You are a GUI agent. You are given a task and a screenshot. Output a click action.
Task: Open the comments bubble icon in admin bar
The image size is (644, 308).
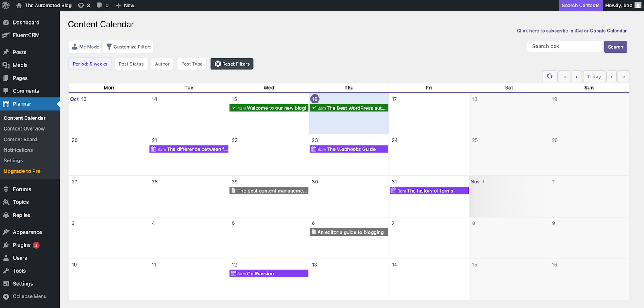[99, 5]
